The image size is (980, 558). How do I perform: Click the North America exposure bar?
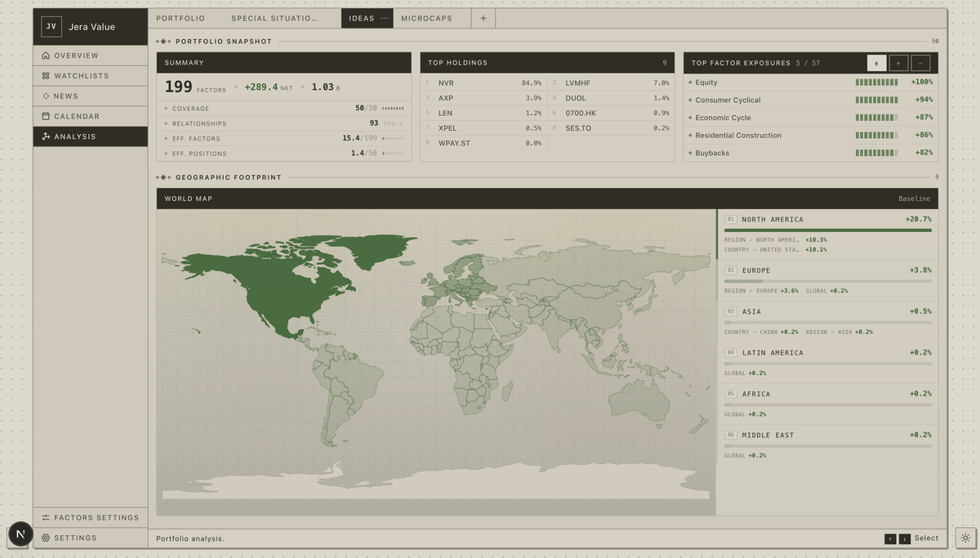[x=827, y=230]
